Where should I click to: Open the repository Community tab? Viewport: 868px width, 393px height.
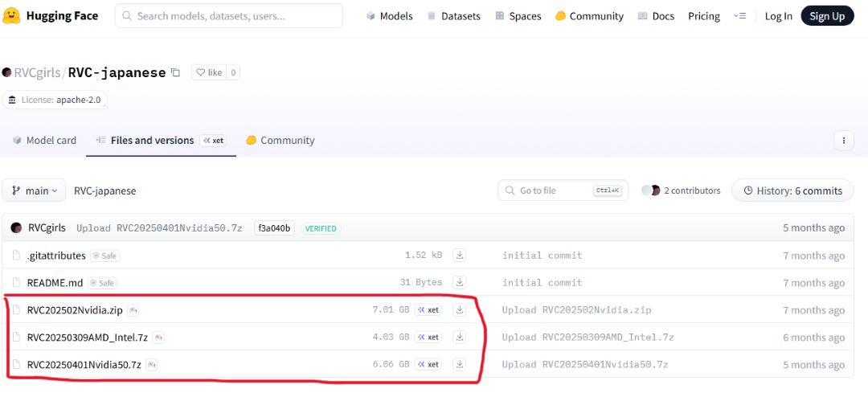[280, 140]
